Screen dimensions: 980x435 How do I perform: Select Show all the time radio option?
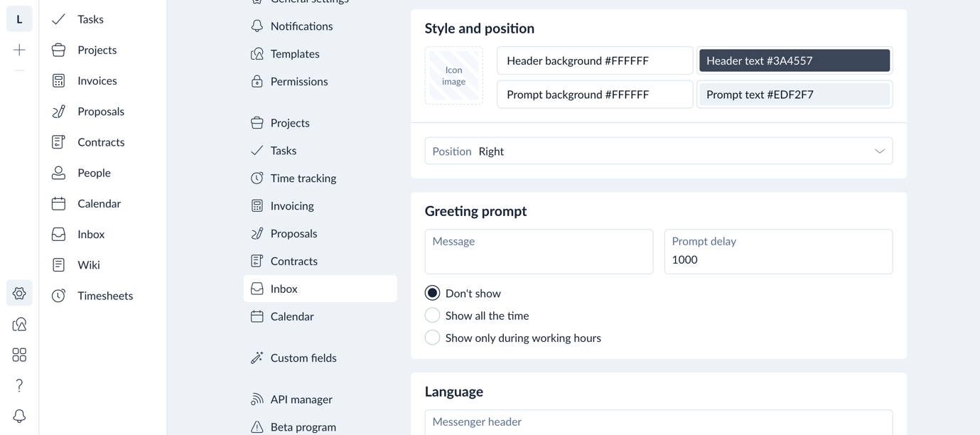point(432,316)
